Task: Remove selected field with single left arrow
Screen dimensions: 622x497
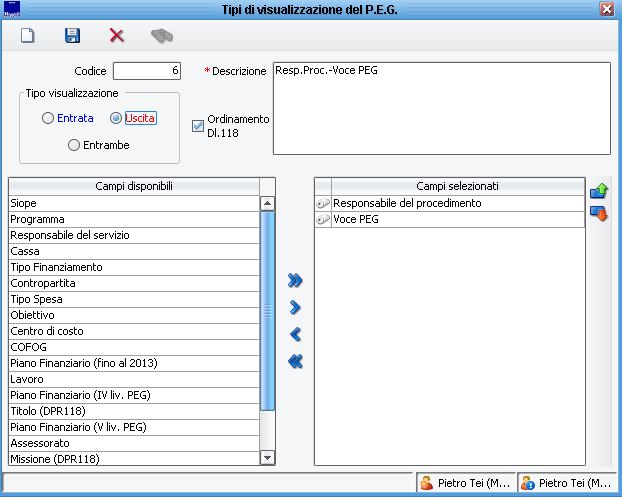Action: coord(295,335)
